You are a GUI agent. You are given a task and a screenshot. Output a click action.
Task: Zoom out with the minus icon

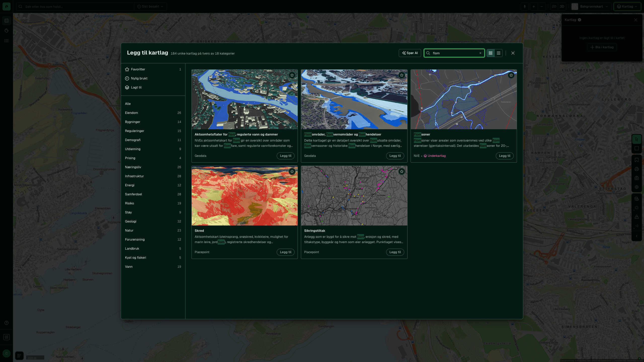point(542,7)
